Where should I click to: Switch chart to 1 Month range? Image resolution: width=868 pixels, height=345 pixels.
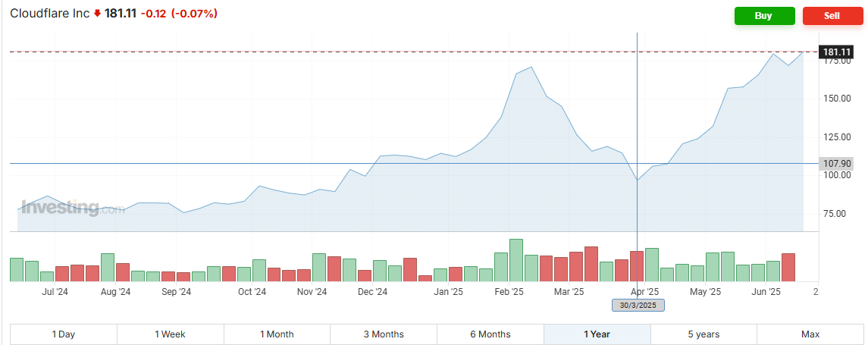277,334
